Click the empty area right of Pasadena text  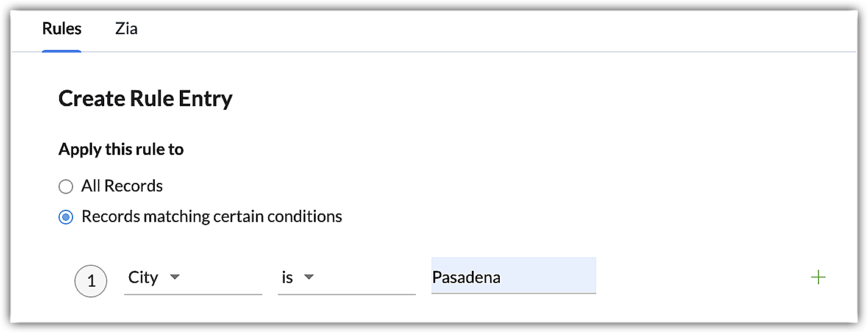549,277
